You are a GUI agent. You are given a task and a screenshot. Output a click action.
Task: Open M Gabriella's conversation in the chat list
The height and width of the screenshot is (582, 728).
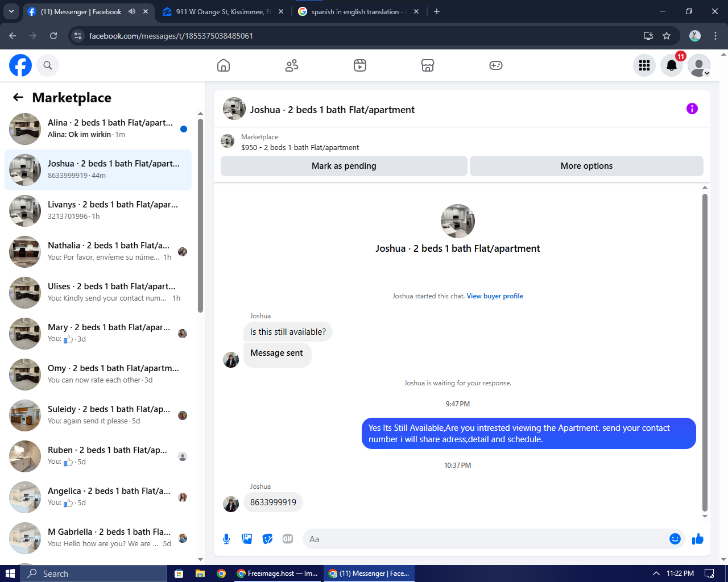[98, 538]
